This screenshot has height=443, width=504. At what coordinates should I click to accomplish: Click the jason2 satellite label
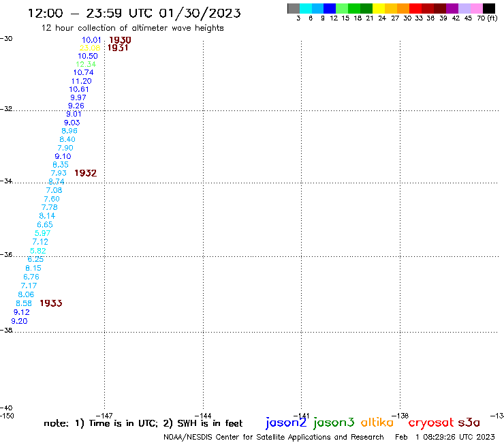pos(286,423)
